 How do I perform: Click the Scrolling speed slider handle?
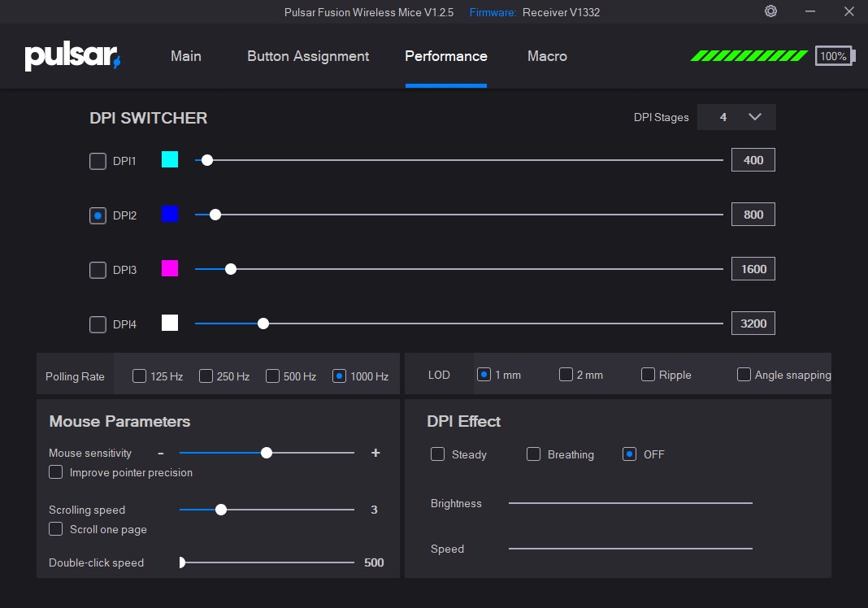(221, 510)
